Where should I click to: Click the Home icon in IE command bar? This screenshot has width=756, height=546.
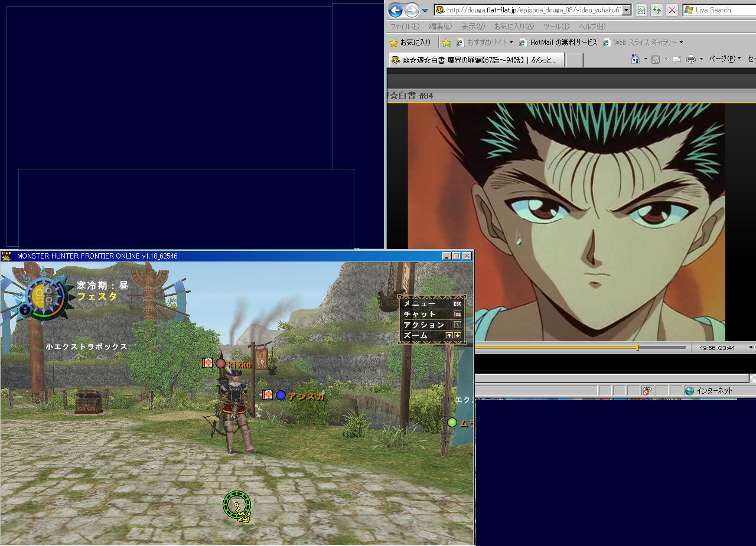coord(636,59)
